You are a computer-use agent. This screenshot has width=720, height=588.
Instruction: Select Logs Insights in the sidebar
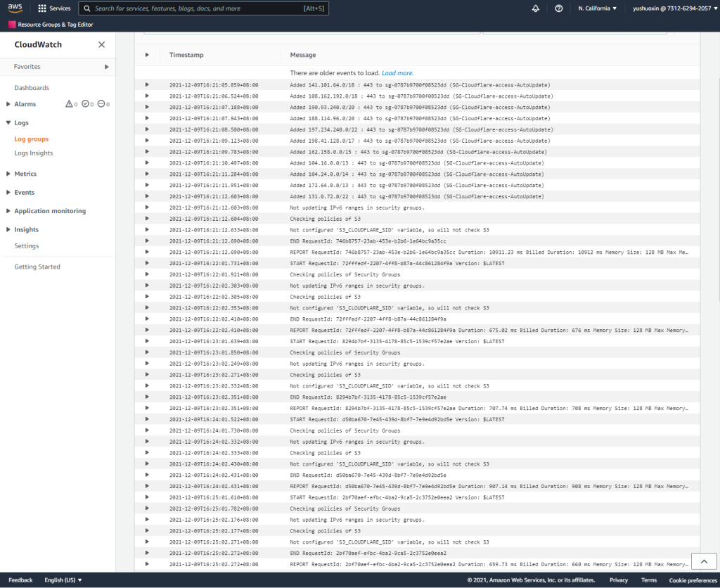click(34, 153)
